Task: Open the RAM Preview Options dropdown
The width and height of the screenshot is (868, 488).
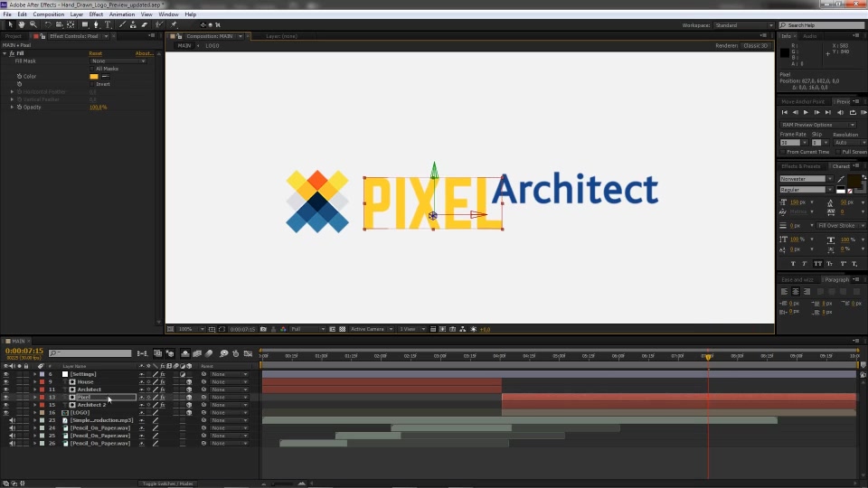Action: 817,125
